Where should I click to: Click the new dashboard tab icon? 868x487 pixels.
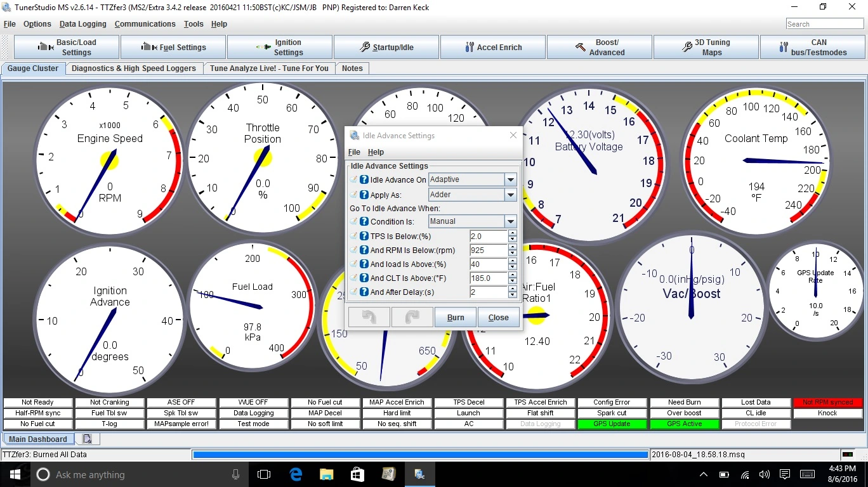tap(87, 439)
